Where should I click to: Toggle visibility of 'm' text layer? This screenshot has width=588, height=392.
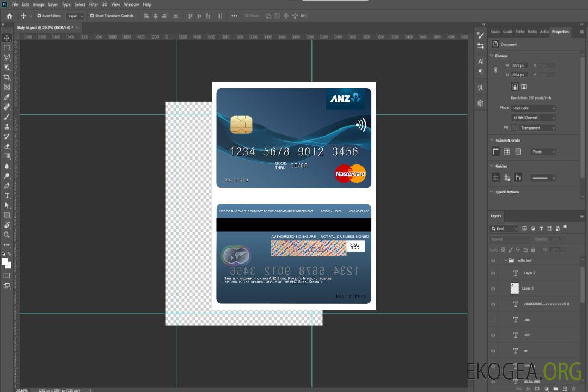(x=493, y=351)
